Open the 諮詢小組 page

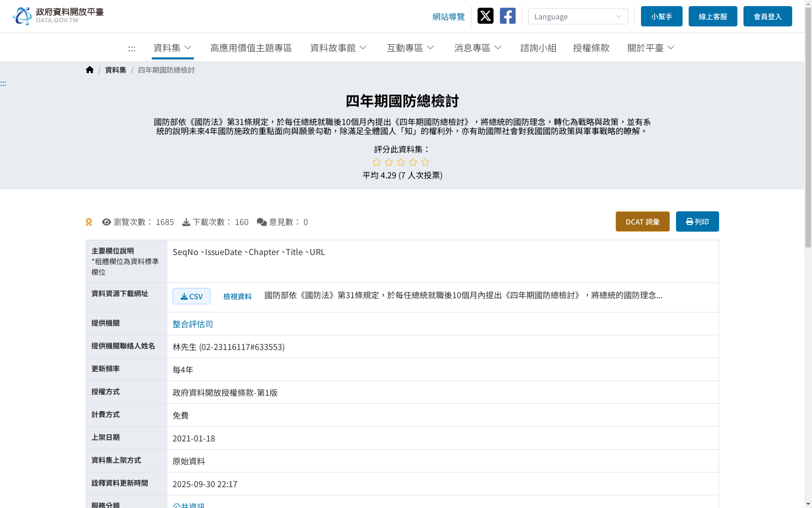pyautogui.click(x=538, y=48)
